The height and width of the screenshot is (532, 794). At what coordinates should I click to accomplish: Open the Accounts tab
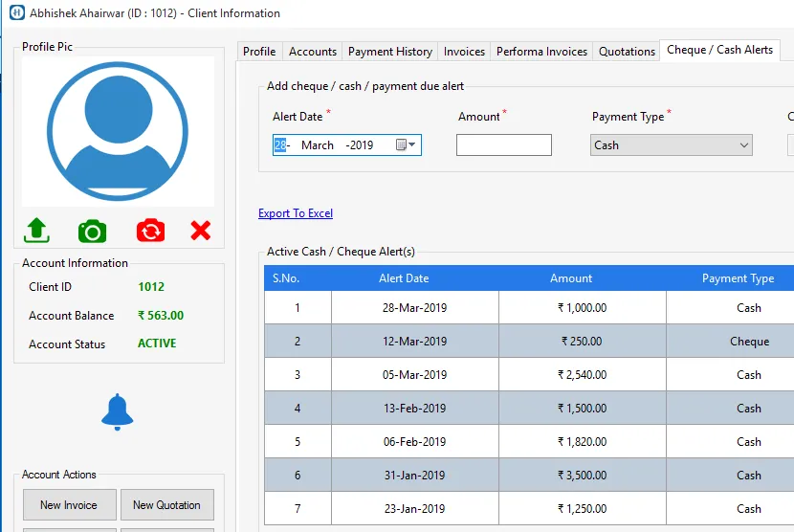(x=313, y=52)
